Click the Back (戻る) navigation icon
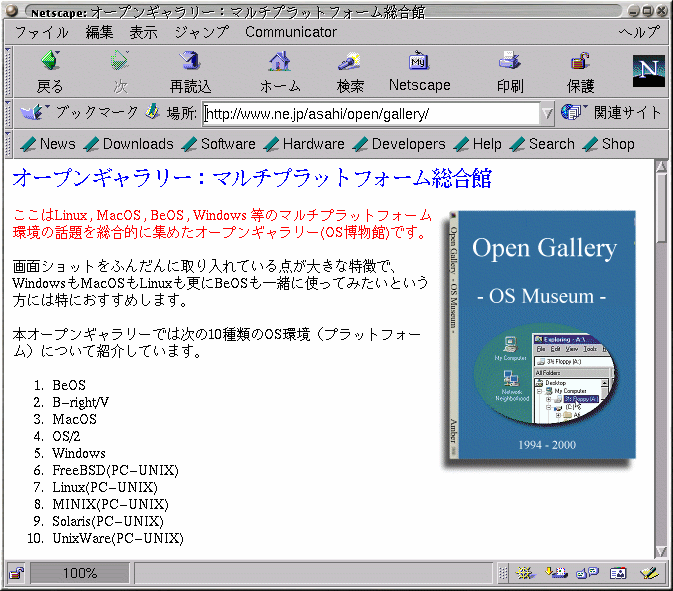Image resolution: width=673 pixels, height=591 pixels. [51, 60]
